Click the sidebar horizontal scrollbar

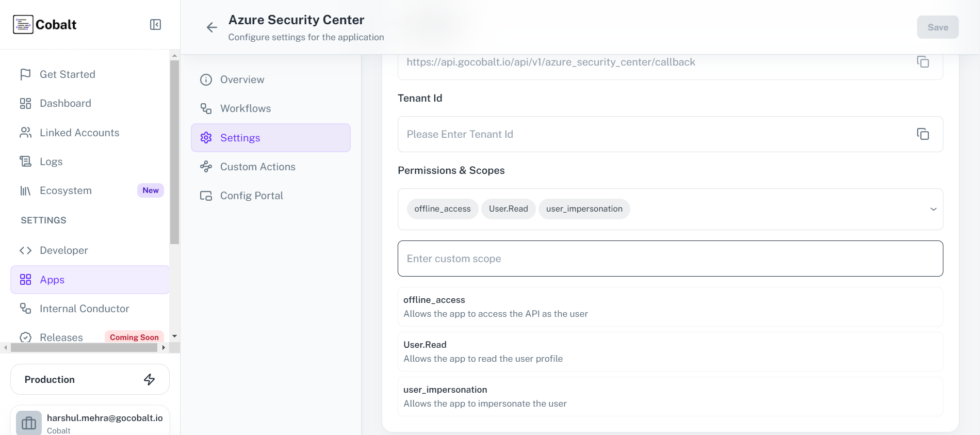point(84,348)
